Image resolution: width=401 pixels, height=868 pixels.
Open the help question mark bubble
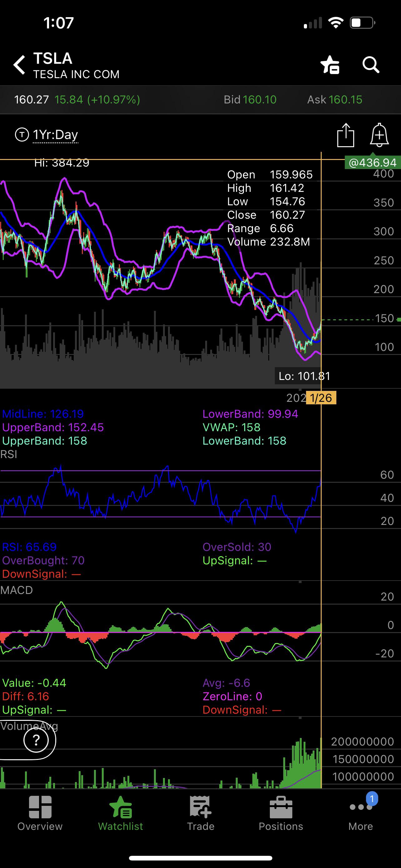coord(36,740)
